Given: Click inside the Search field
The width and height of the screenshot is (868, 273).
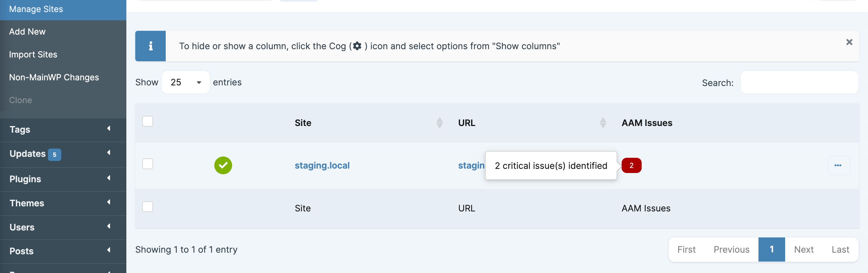Looking at the screenshot, I should point(799,82).
